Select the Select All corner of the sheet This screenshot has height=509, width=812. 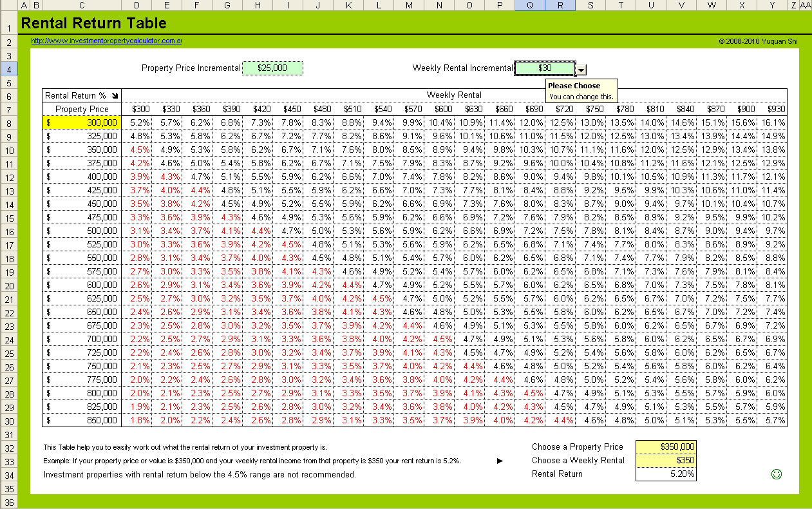tap(10, 5)
